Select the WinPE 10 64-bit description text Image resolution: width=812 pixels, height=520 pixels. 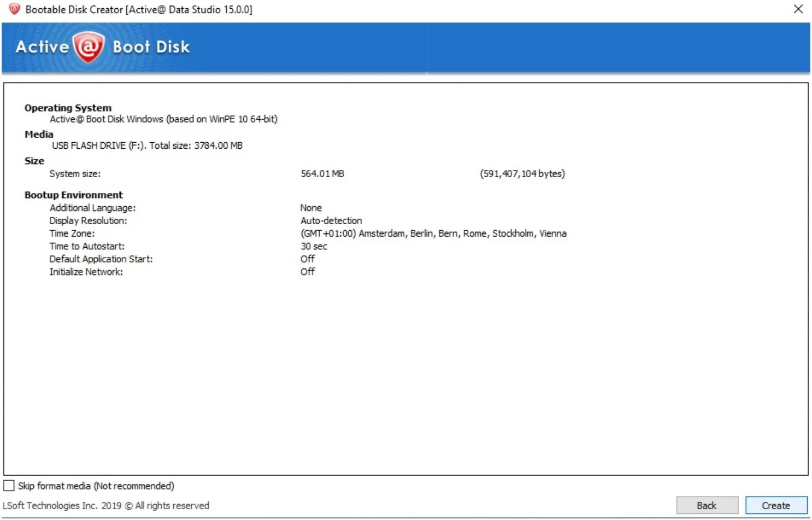tap(163, 119)
